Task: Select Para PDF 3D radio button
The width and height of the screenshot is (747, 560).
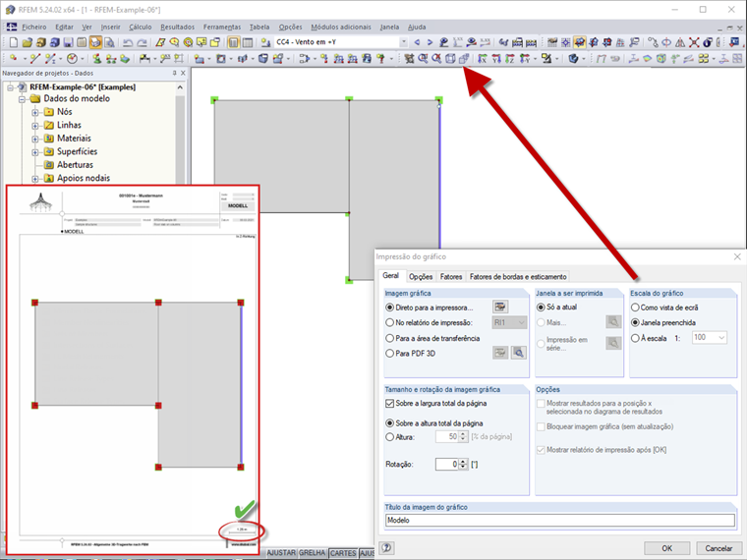Action: (389, 354)
